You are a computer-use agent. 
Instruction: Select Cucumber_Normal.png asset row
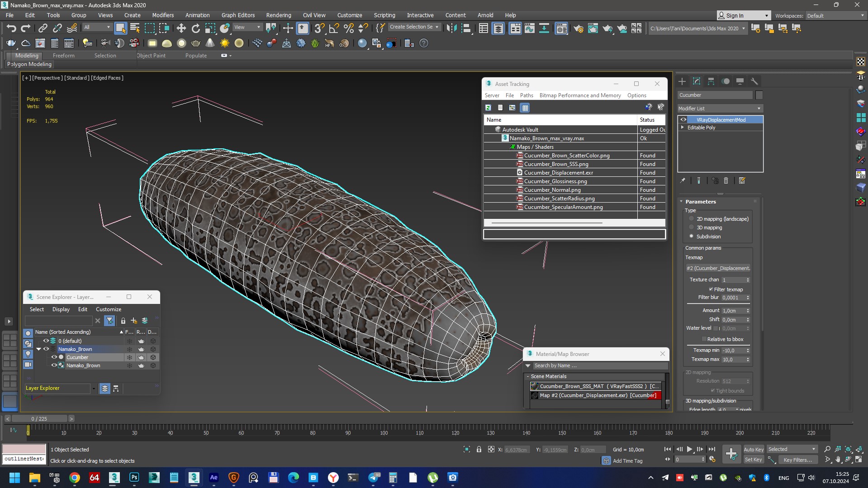574,190
